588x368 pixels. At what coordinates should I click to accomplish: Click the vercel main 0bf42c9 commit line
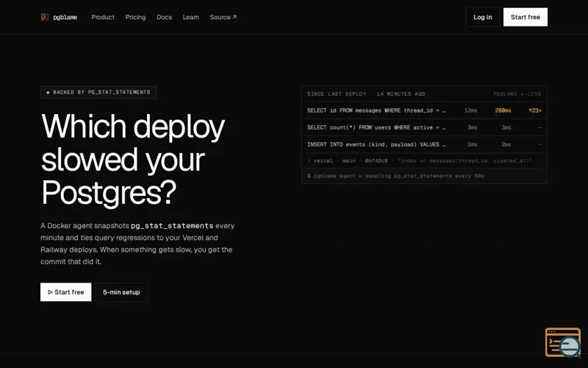[424, 160]
